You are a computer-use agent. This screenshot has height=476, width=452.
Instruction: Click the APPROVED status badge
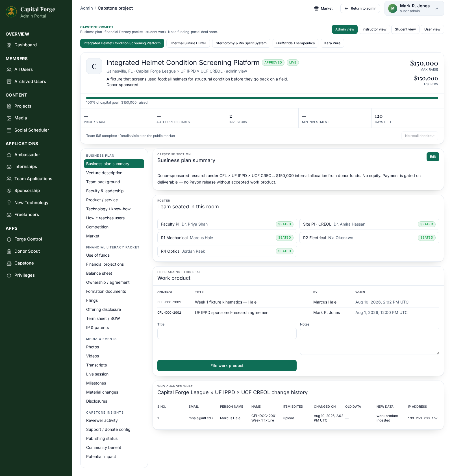[x=273, y=63]
